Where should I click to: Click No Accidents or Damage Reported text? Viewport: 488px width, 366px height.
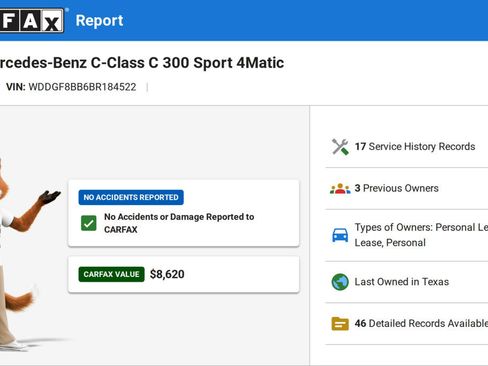pos(179,223)
